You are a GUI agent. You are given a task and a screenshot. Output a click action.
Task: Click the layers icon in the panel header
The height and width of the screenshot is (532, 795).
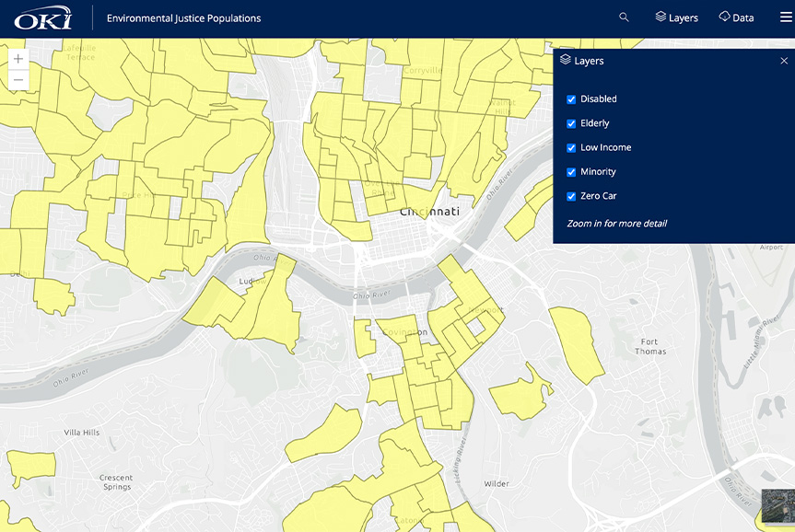[x=565, y=60]
